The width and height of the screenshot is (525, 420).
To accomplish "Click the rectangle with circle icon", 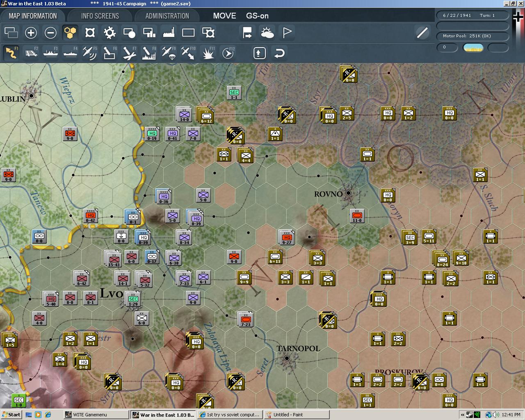I will coord(129,32).
